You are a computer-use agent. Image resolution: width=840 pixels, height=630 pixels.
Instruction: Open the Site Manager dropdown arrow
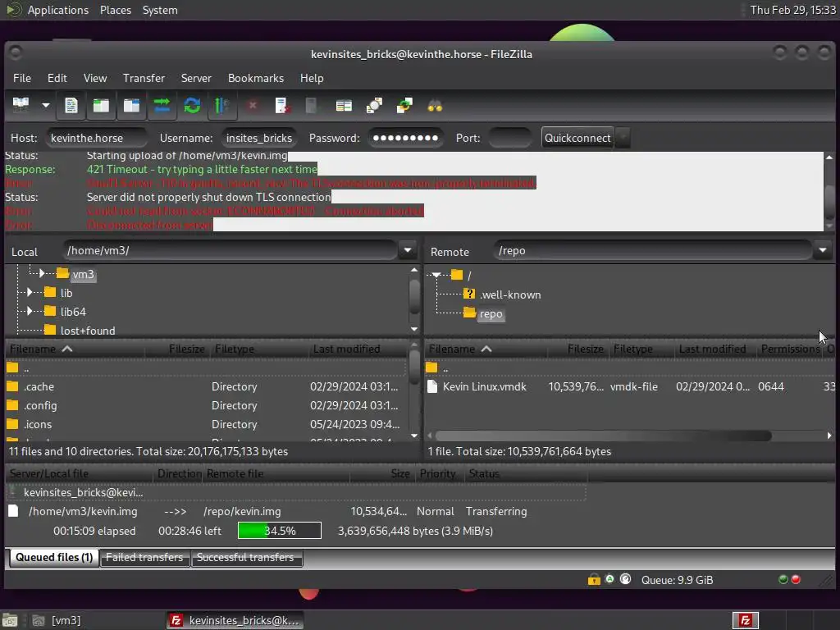tap(46, 106)
